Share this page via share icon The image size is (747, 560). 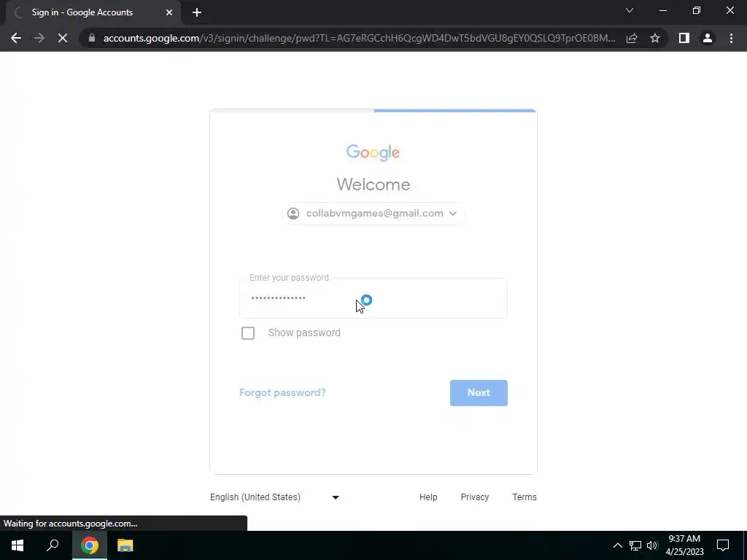(x=632, y=38)
